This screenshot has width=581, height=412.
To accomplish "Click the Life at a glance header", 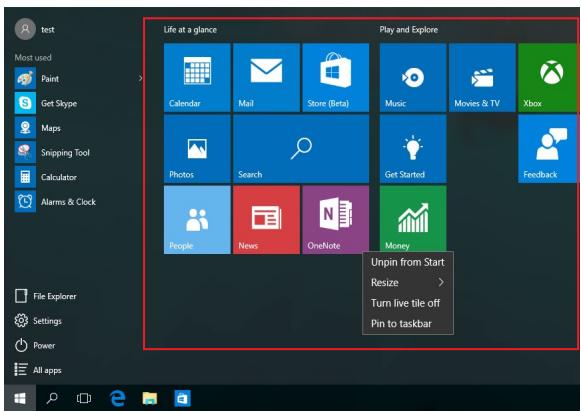I will [190, 30].
